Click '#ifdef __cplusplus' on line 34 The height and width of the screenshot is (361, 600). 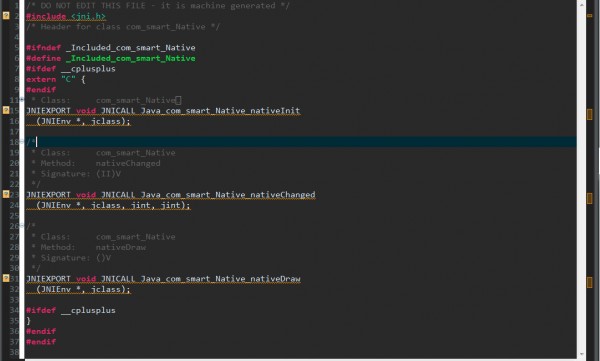(71, 310)
